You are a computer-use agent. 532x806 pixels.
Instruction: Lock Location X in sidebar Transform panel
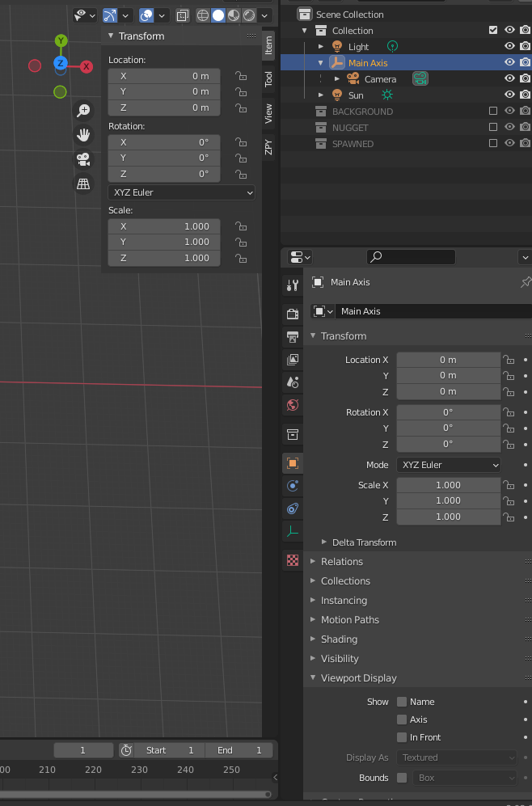pos(241,76)
